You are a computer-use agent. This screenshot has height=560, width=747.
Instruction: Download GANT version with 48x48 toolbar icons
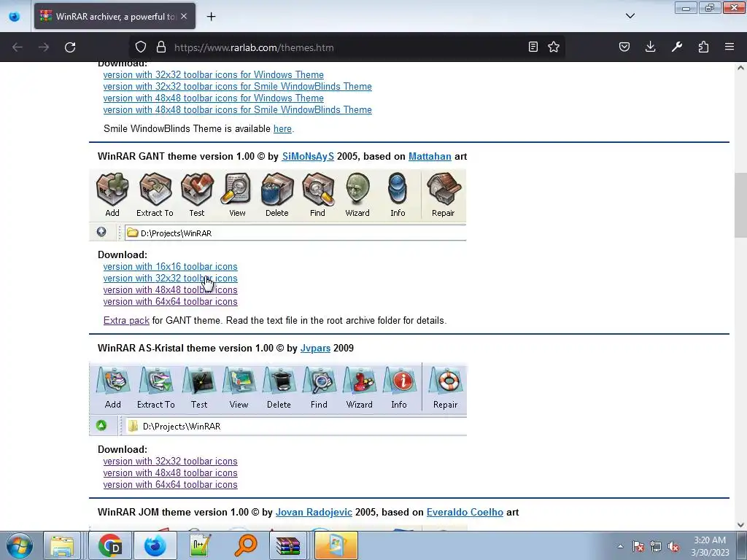[x=170, y=290]
